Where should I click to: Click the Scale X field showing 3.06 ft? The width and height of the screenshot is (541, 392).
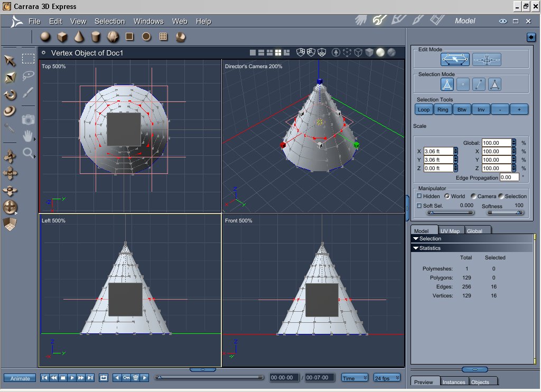439,151
